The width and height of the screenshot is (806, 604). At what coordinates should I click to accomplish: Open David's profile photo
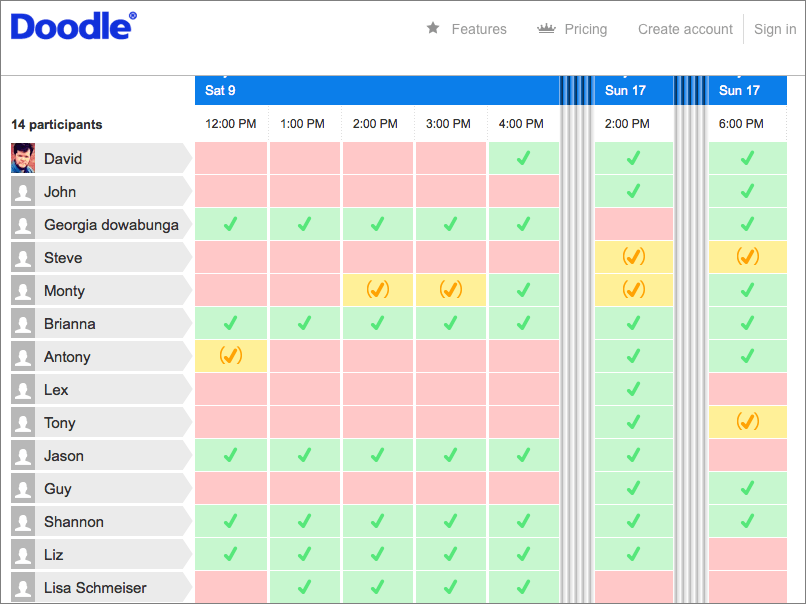click(x=22, y=158)
